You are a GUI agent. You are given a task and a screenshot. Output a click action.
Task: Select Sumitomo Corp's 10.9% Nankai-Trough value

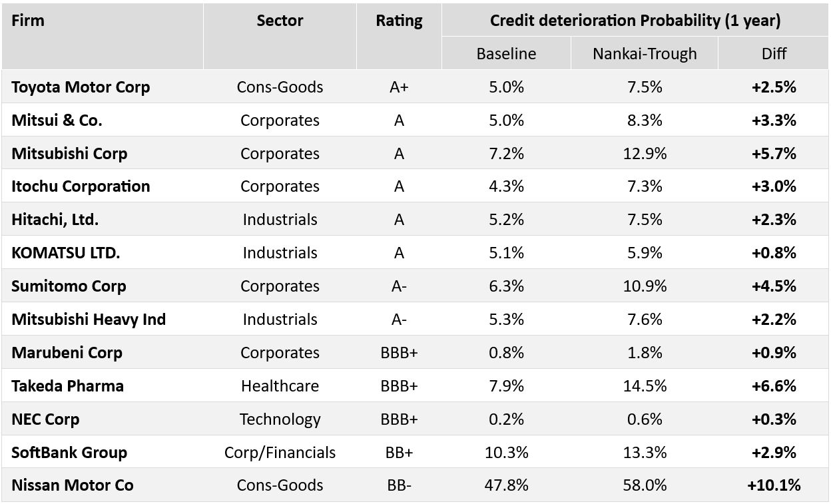tap(644, 286)
